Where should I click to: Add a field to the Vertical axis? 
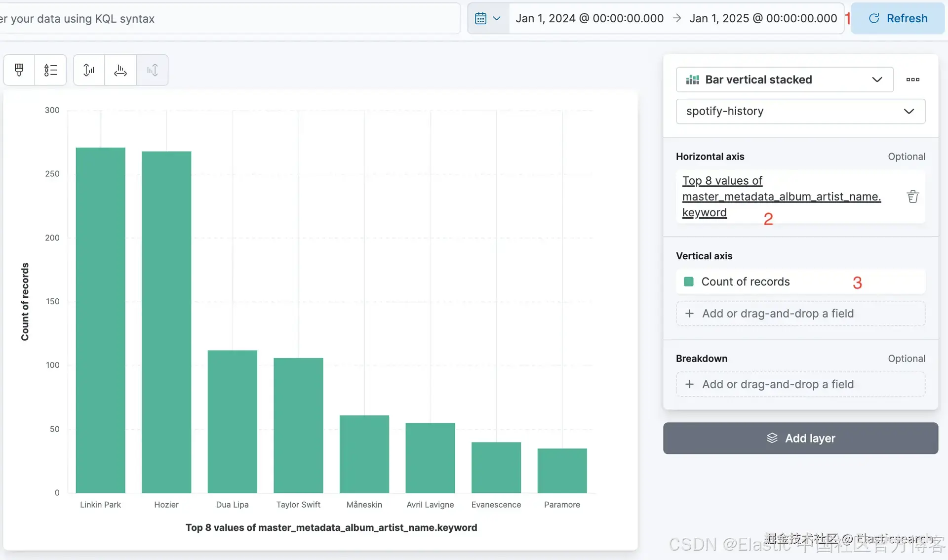[x=800, y=314]
